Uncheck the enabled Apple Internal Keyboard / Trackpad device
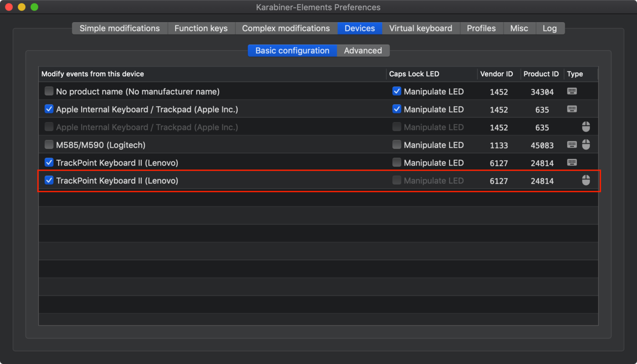 point(49,109)
